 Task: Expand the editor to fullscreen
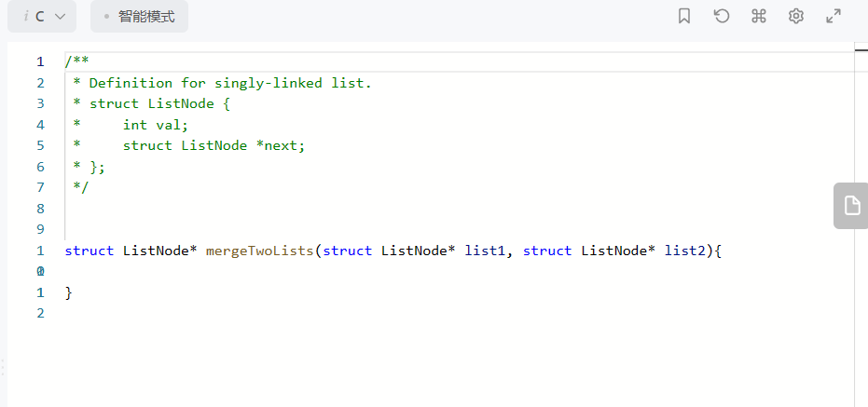[x=834, y=16]
